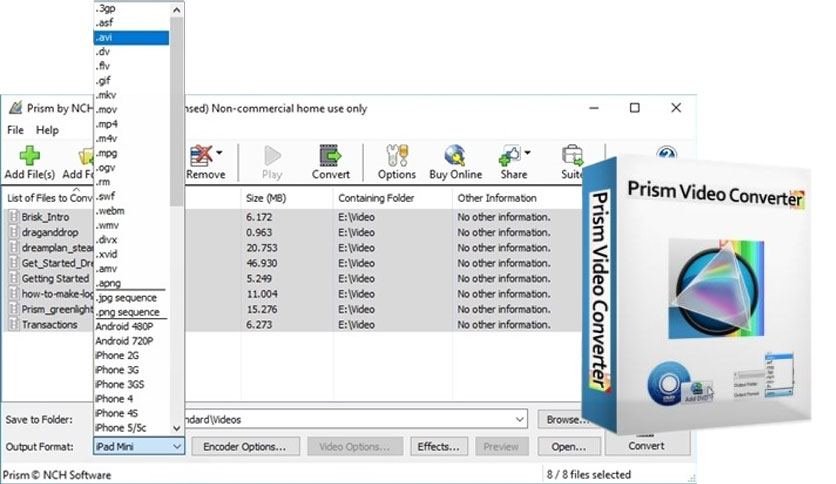Image resolution: width=836 pixels, height=484 pixels.
Task: Click the Help question mark icon
Action: pyautogui.click(x=666, y=152)
